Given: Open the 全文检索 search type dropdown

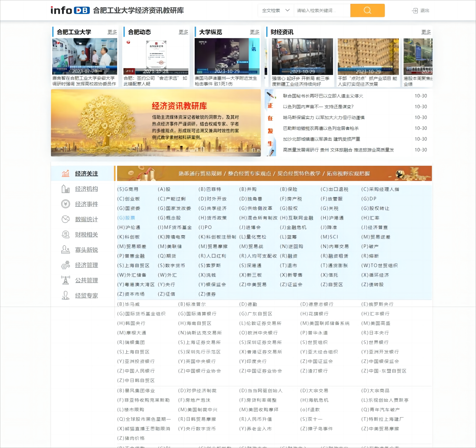Looking at the screenshot, I should pyautogui.click(x=276, y=10).
